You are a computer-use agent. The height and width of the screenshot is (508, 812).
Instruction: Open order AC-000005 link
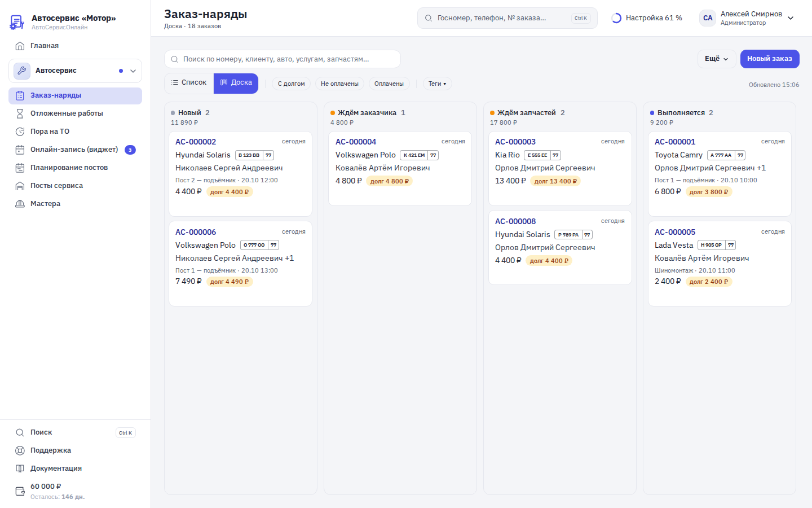click(x=675, y=232)
